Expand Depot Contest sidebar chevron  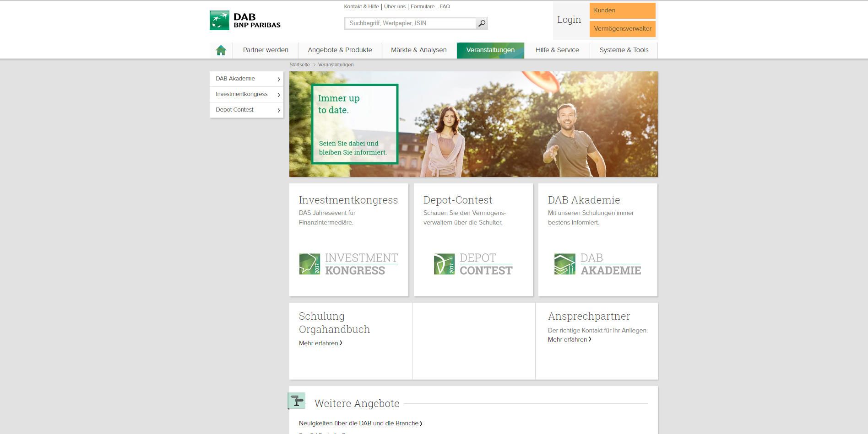(x=279, y=110)
